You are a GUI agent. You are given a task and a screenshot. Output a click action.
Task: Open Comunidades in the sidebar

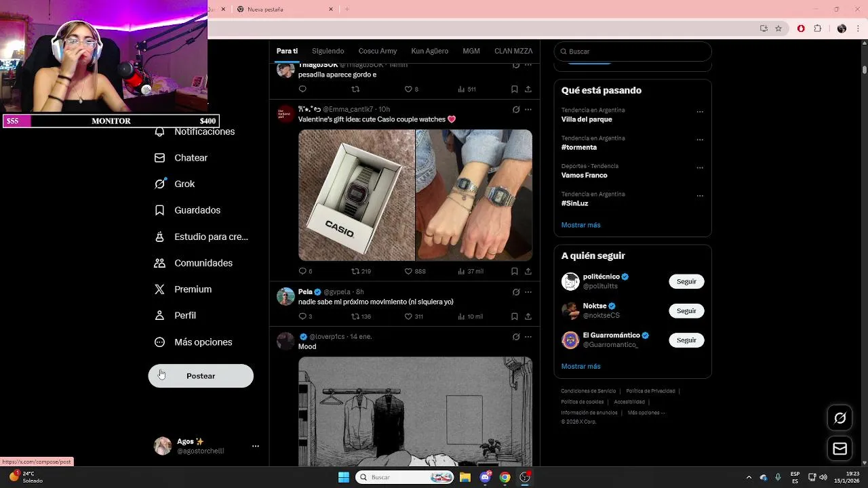193,263
